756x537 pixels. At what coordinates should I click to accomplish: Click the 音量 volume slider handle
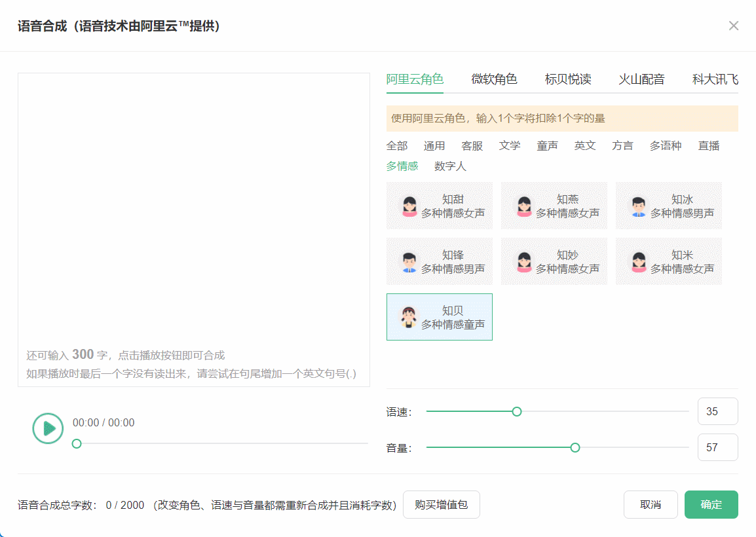coord(575,448)
